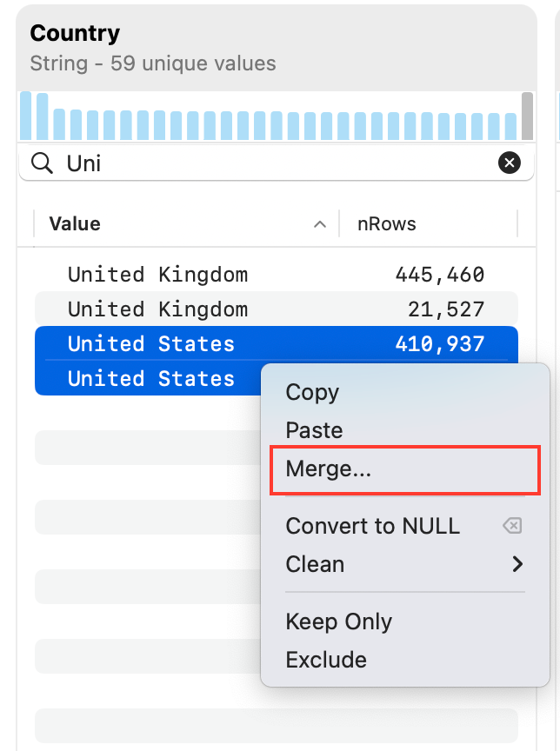Sort by the Value column header
The width and height of the screenshot is (560, 751).
tap(75, 224)
